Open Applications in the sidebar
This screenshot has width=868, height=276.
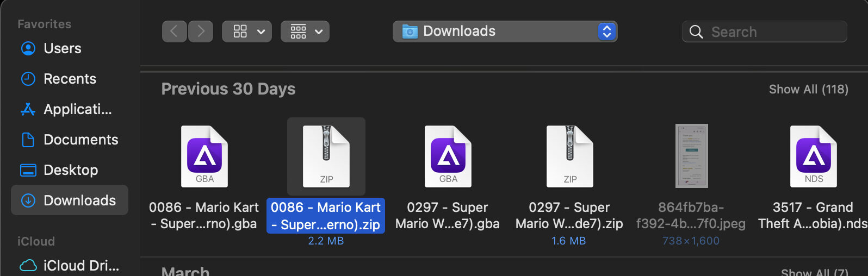click(77, 109)
